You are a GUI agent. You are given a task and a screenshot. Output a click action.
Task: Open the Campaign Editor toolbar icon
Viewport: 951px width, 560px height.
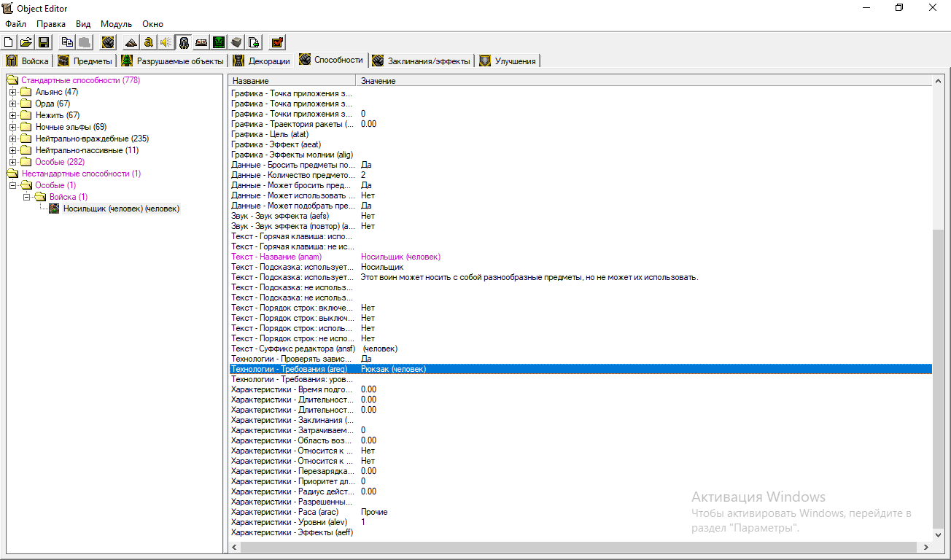click(201, 42)
